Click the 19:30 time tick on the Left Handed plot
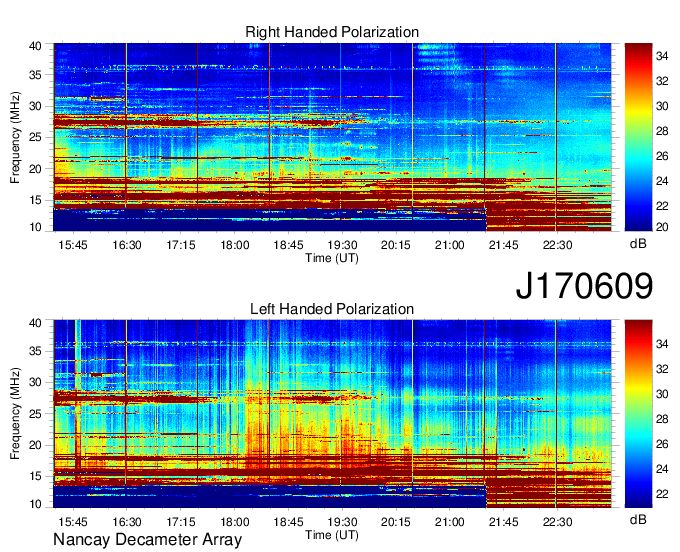The width and height of the screenshot is (680, 552). tap(342, 522)
